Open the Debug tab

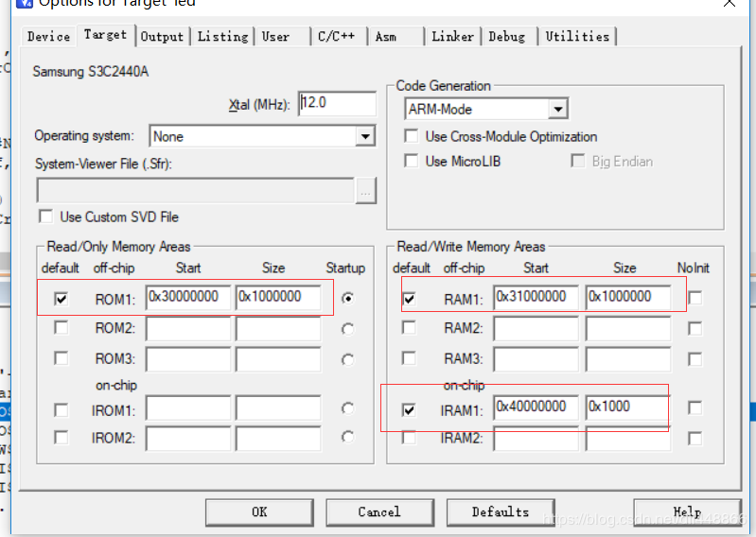510,37
